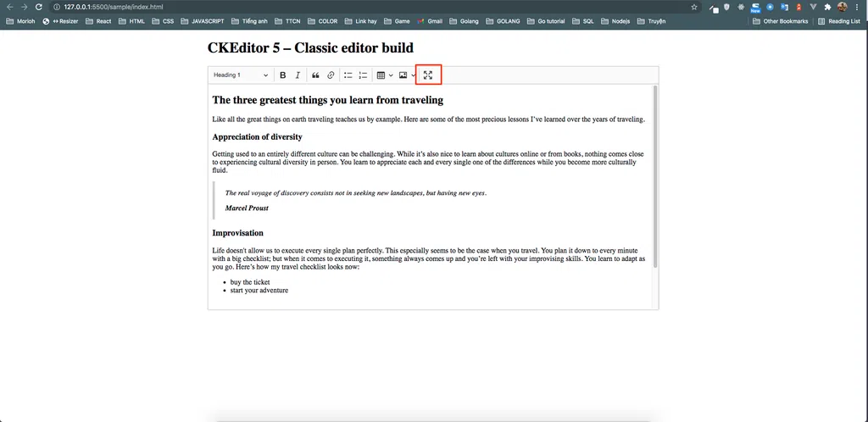
Task: Click the 'Appreciation of diversity' subheading
Action: pyautogui.click(x=257, y=136)
